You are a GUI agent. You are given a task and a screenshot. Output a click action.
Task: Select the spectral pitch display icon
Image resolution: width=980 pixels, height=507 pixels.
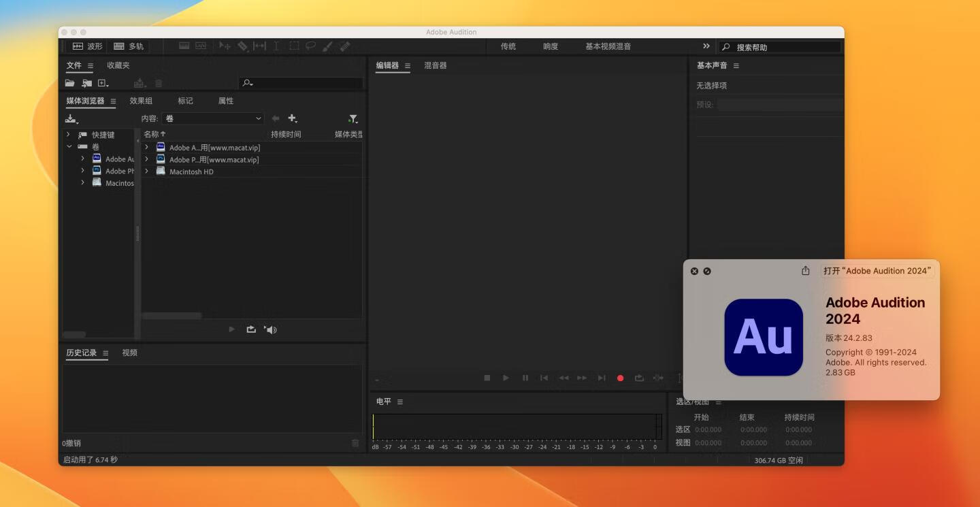tap(201, 46)
